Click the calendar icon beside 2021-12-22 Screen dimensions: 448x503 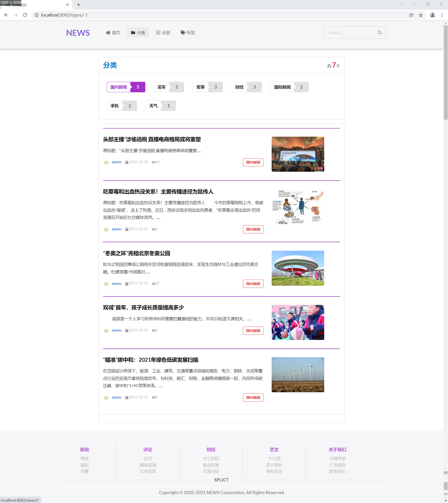pos(127,229)
